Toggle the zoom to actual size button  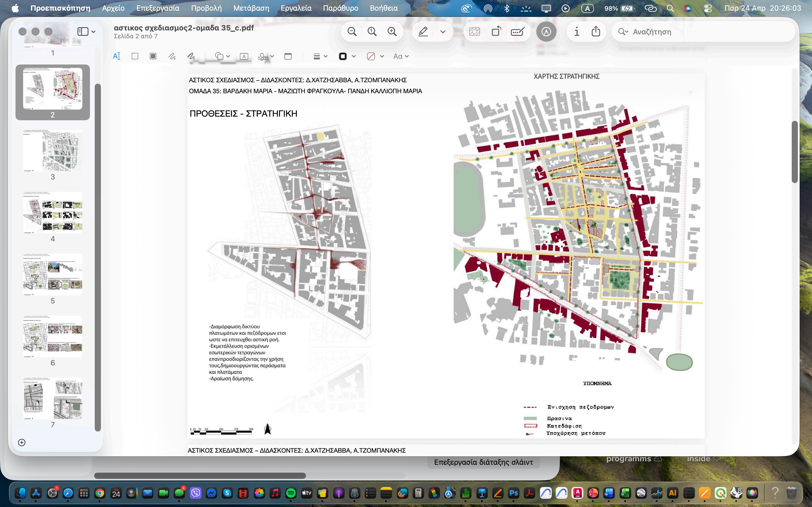pos(372,32)
